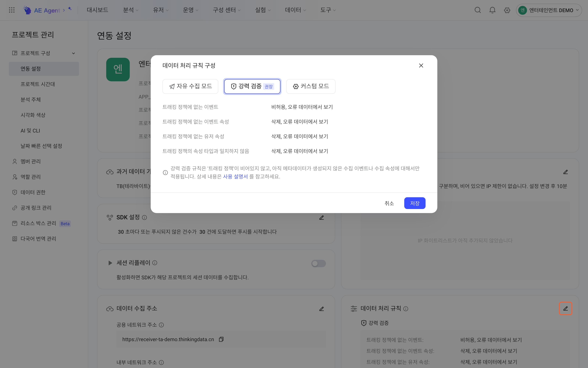588x368 pixels.
Task: Select 강력 검증 recommended mode
Action: 252,86
